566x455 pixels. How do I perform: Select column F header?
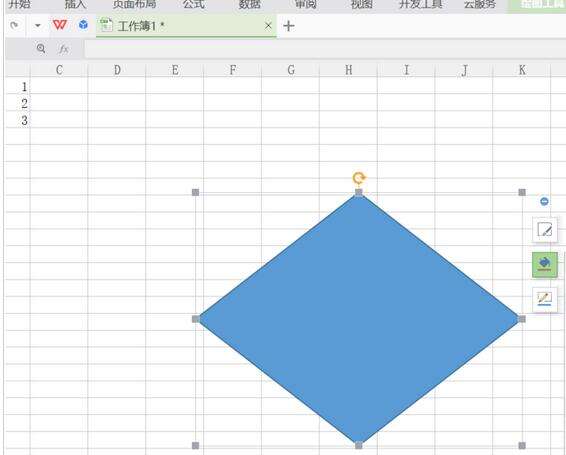[x=233, y=70]
